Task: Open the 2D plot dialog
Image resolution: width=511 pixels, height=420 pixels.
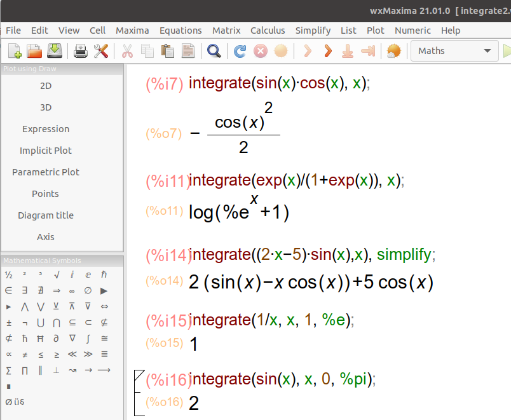Action: coord(45,86)
